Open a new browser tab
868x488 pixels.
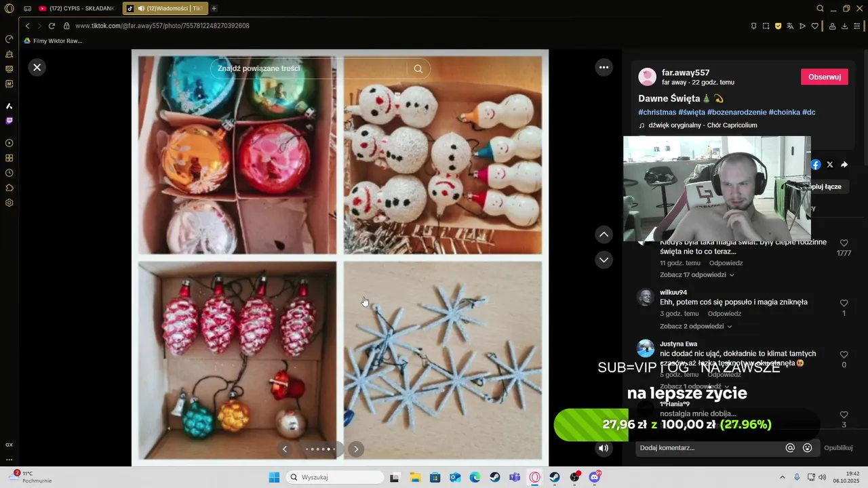[214, 8]
